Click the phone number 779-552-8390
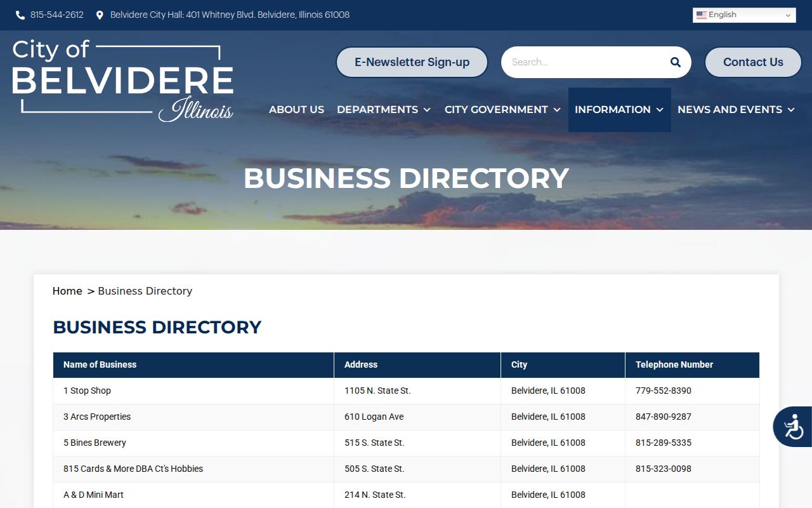 pyautogui.click(x=664, y=391)
